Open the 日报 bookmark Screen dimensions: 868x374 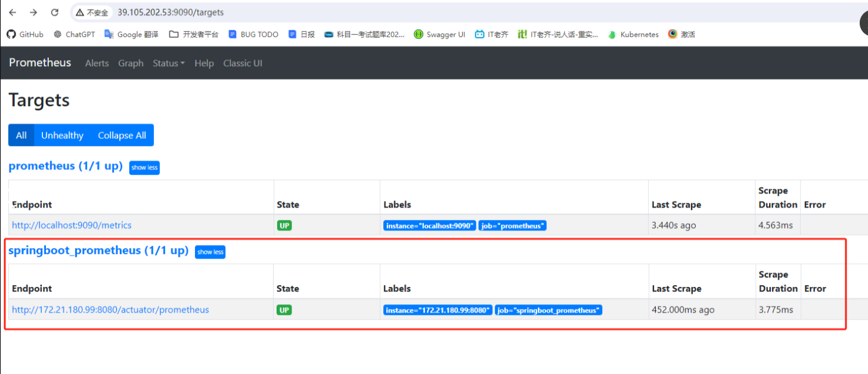(302, 35)
